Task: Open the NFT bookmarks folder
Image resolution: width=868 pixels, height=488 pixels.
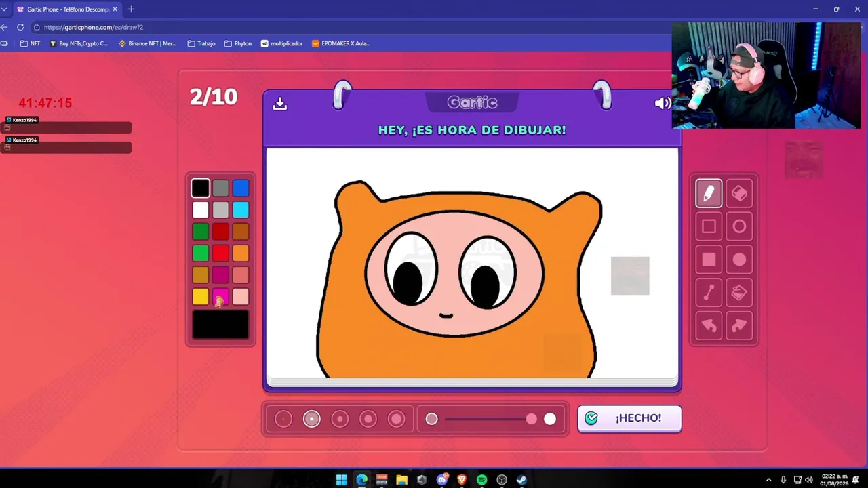Action: click(30, 43)
